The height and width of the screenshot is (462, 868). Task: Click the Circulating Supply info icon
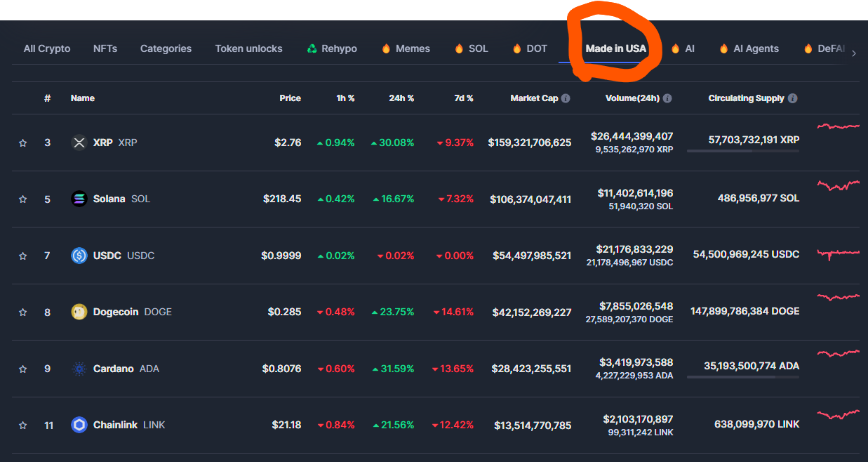[x=792, y=98]
